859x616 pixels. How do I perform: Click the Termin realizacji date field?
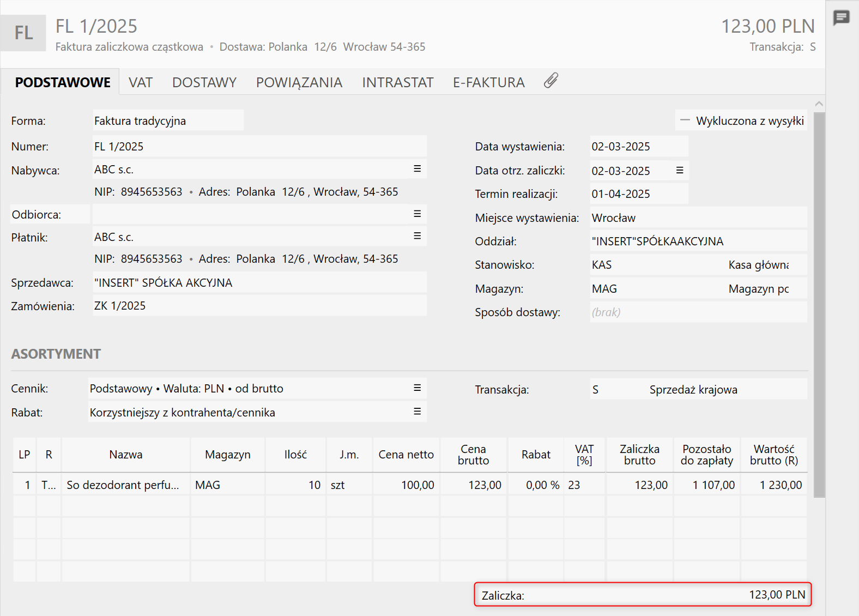638,194
